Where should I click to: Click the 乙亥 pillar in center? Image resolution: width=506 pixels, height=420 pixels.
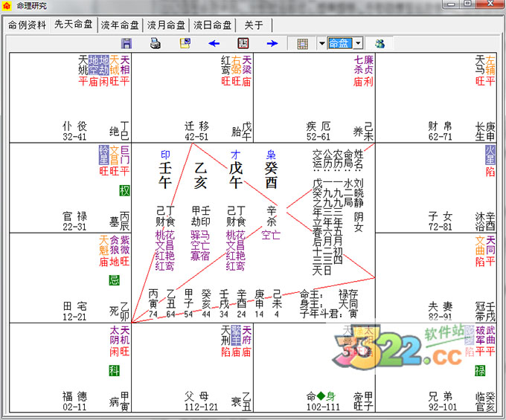click(x=200, y=175)
